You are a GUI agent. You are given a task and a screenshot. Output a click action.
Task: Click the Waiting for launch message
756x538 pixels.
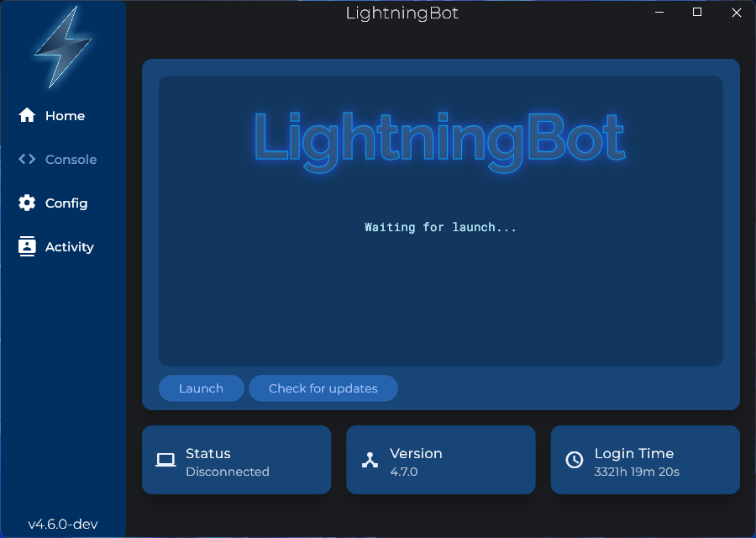point(440,227)
